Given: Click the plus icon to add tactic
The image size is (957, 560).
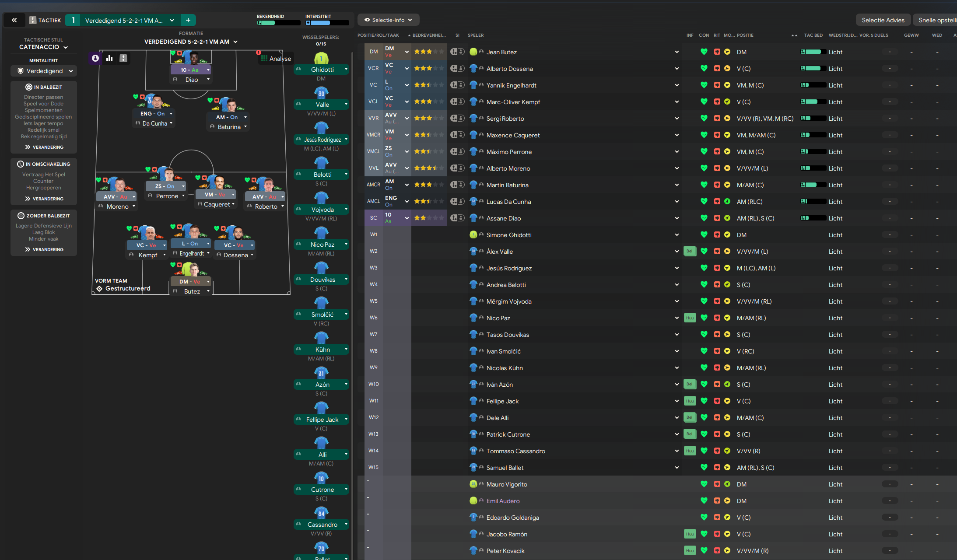Looking at the screenshot, I should tap(188, 20).
